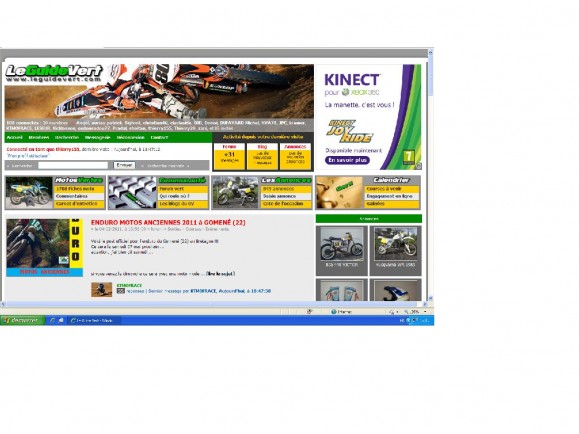Click the Envoyer search button
This screenshot has height=434, width=579.
(124, 165)
